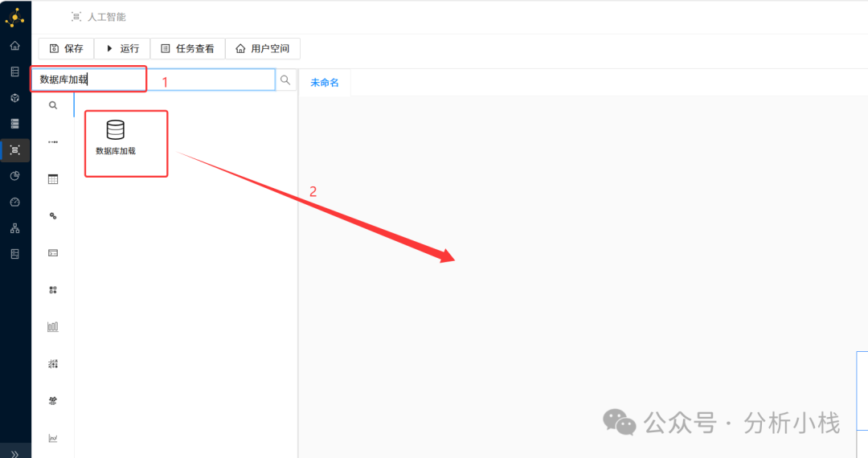Switch to the 未命名 tab
This screenshot has height=458, width=868.
tap(325, 83)
